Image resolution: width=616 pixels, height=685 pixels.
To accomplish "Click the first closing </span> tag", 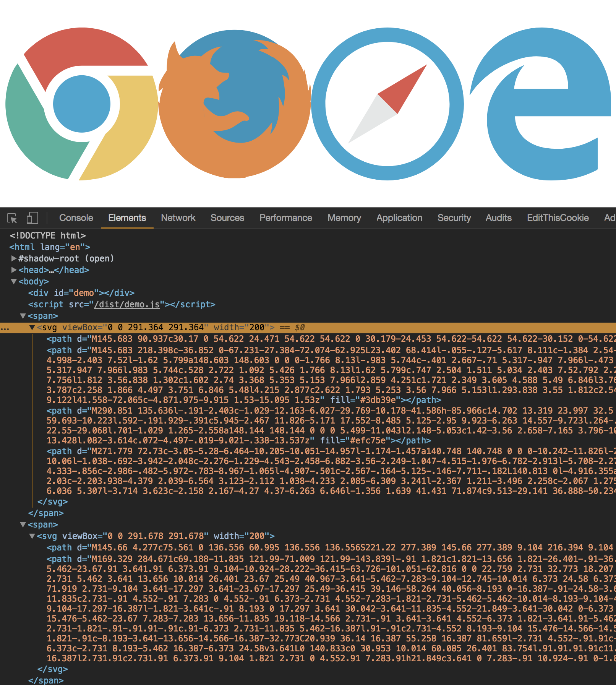I will tap(46, 513).
